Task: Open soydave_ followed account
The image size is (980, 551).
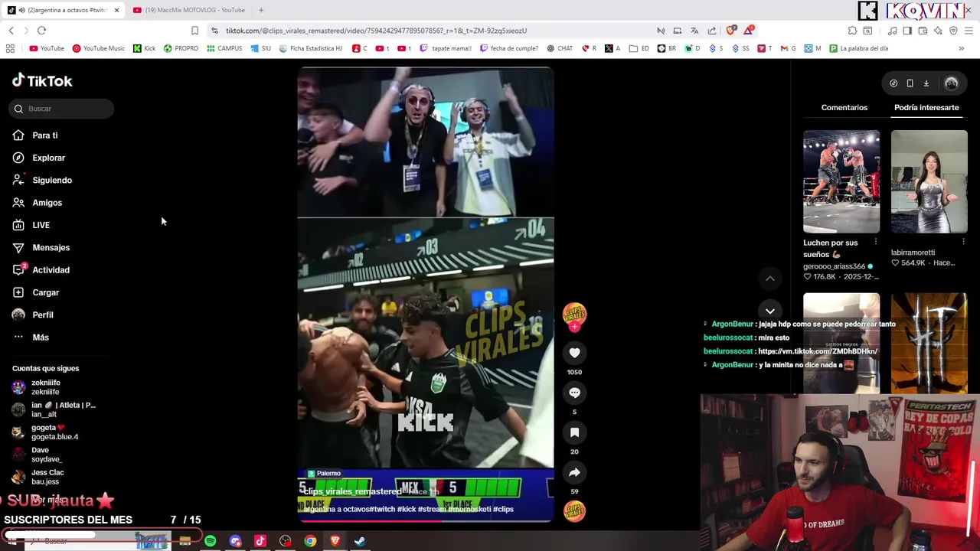Action: 37,455
